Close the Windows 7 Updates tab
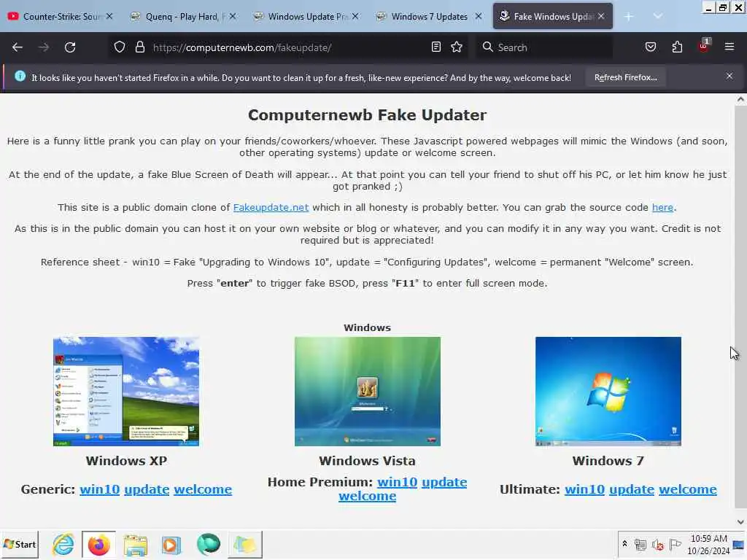This screenshot has height=560, width=747. (479, 16)
